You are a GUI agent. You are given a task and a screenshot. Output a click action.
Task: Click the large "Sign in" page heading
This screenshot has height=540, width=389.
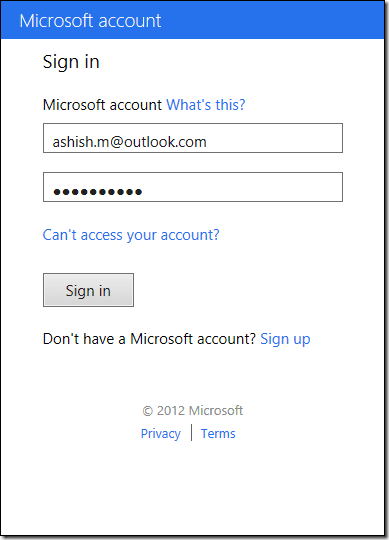pos(71,62)
